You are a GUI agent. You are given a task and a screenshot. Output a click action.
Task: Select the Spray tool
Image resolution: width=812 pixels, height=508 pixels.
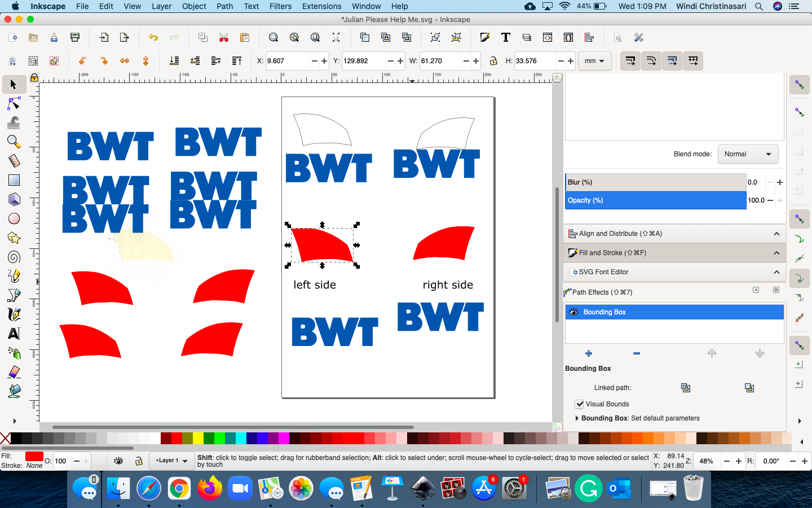14,353
